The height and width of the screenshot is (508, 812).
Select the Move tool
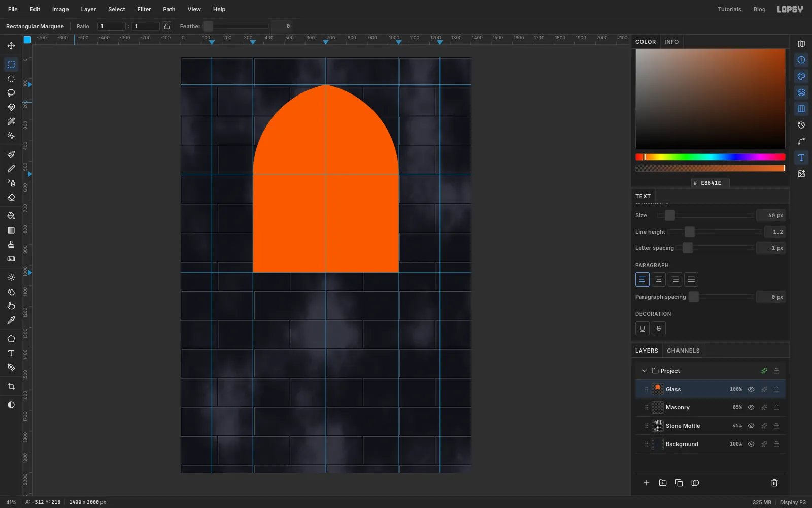(11, 46)
